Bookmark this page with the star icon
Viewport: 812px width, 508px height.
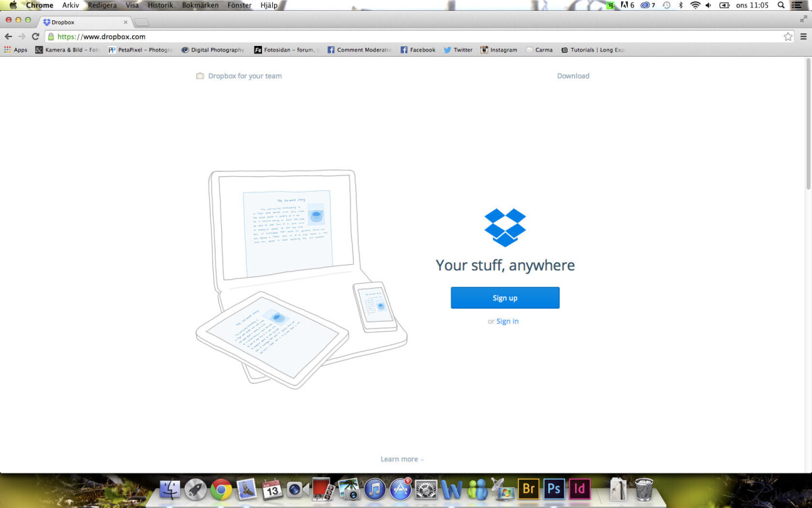tap(788, 37)
